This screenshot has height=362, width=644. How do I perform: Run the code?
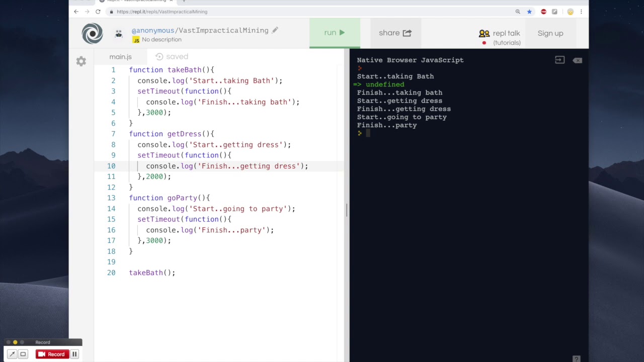[335, 33]
